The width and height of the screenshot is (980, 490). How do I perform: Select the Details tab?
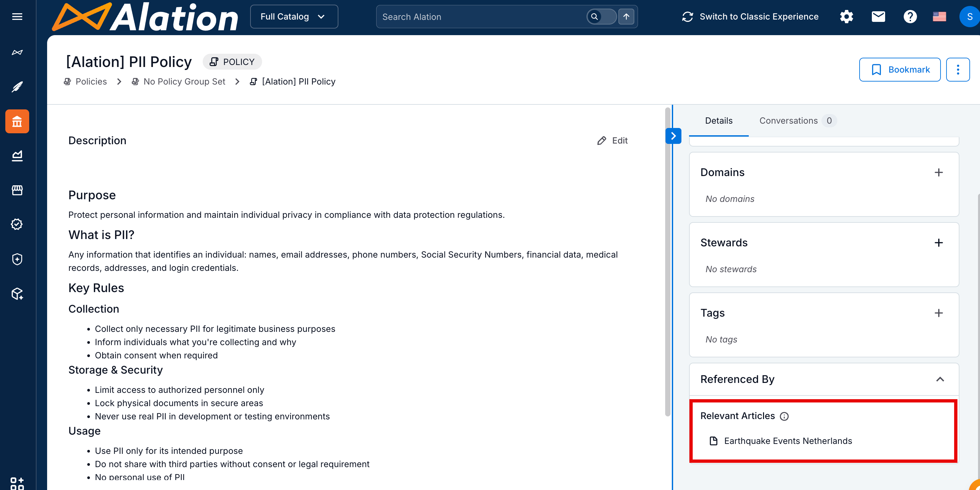click(x=718, y=120)
